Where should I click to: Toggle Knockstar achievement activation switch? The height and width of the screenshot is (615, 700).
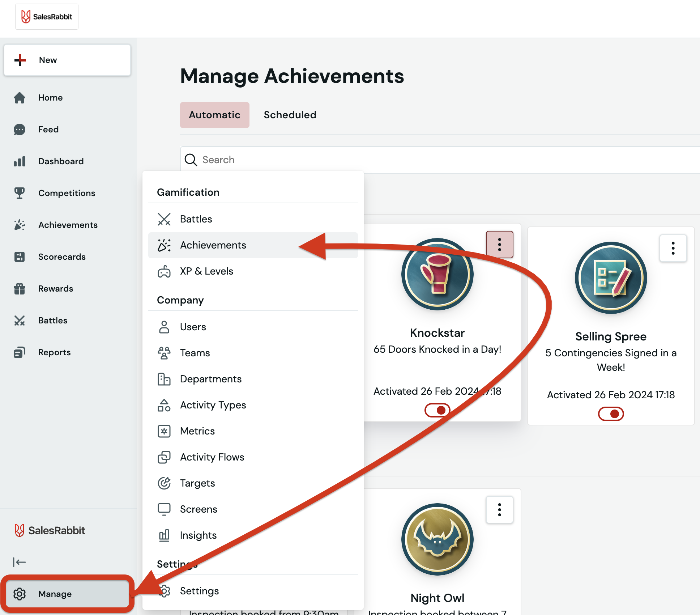[437, 410]
